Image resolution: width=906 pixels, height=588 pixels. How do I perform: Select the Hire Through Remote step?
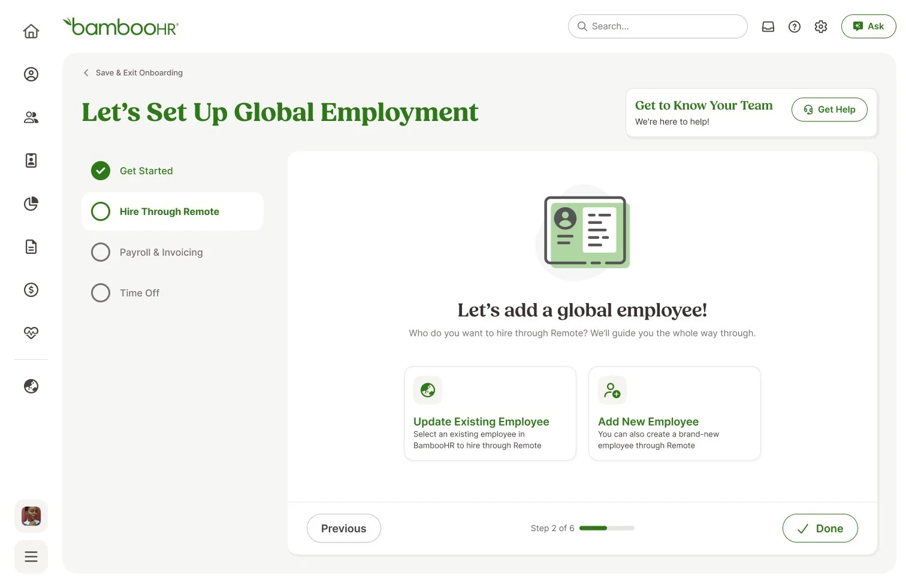pyautogui.click(x=173, y=211)
